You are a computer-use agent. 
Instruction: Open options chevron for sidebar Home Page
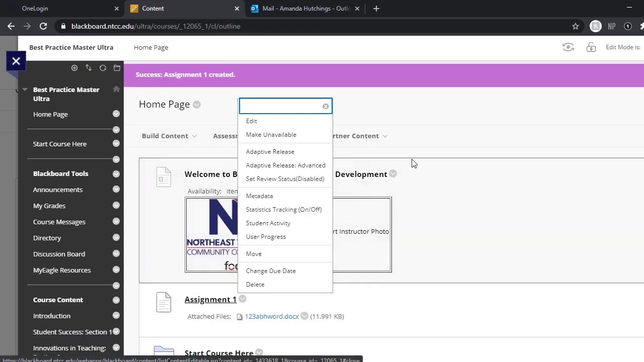[x=116, y=114]
